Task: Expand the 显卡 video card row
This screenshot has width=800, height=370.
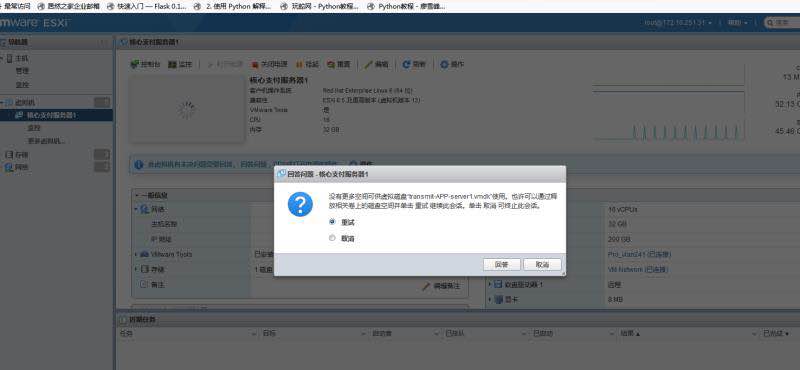Action: (x=490, y=300)
